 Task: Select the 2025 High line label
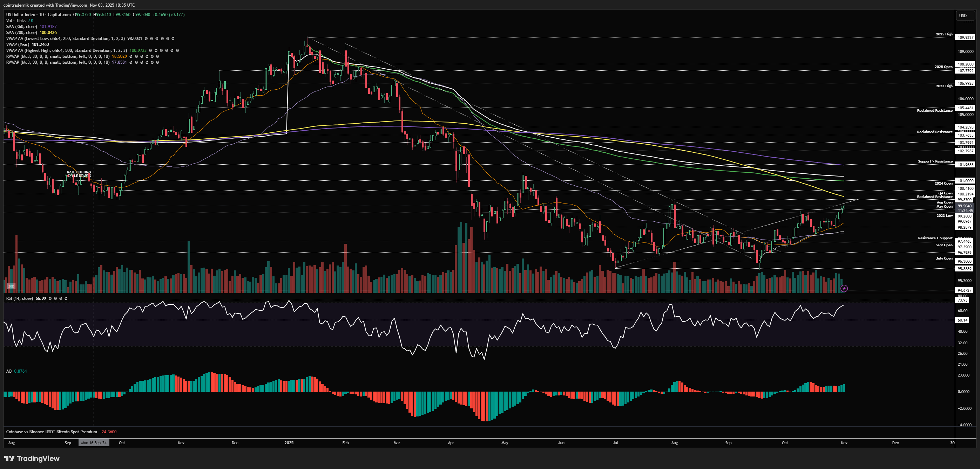click(x=944, y=34)
